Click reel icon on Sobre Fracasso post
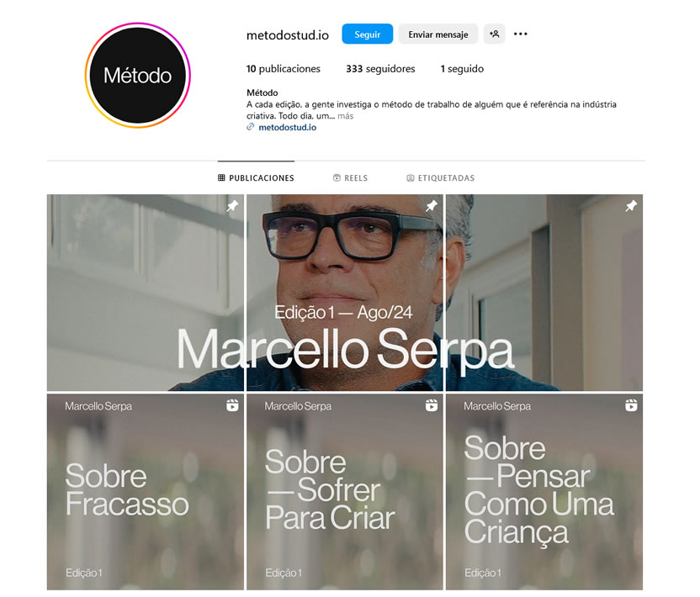The height and width of the screenshot is (597, 700). point(232,405)
